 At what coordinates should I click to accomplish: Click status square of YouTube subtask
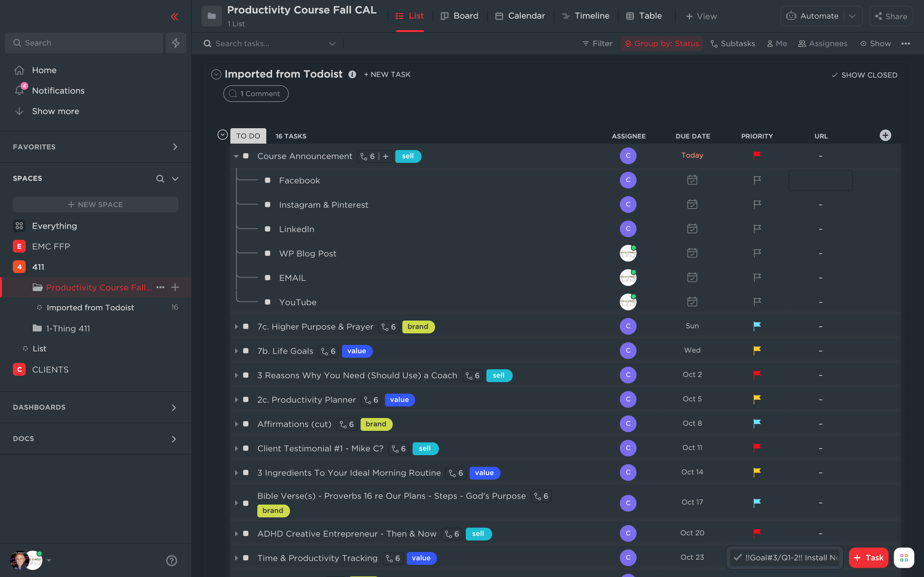click(x=268, y=302)
